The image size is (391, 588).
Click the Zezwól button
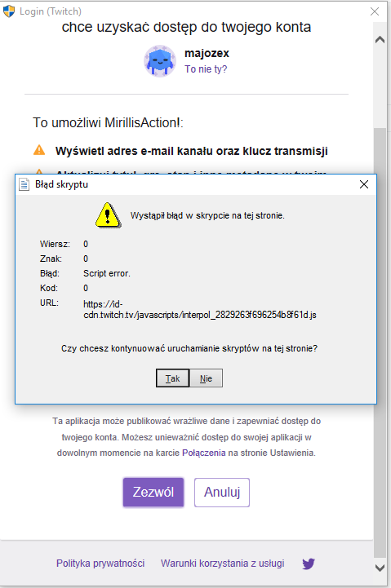[x=153, y=492]
